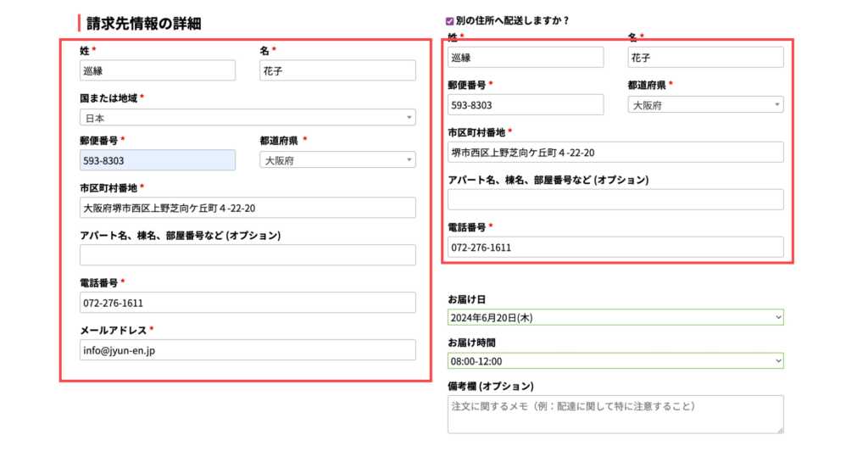Select the メールアドレス email field

pyautogui.click(x=248, y=350)
